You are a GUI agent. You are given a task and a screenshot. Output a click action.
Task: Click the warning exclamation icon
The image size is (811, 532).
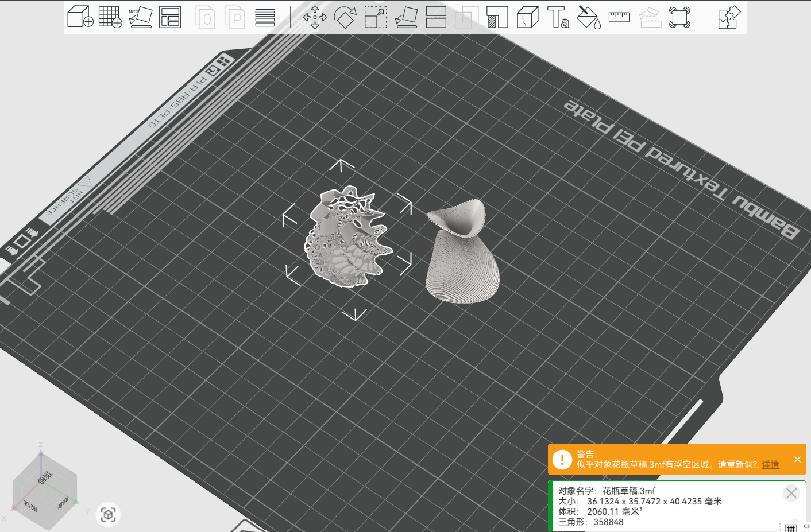tap(562, 459)
